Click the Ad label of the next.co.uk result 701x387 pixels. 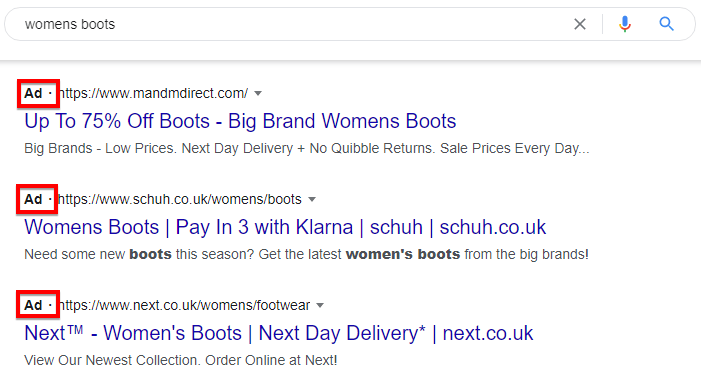33,305
